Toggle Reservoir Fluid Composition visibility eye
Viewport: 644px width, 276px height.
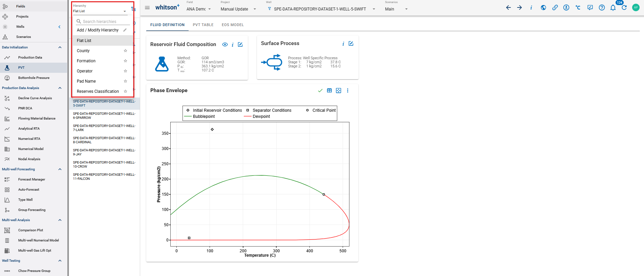pos(225,45)
